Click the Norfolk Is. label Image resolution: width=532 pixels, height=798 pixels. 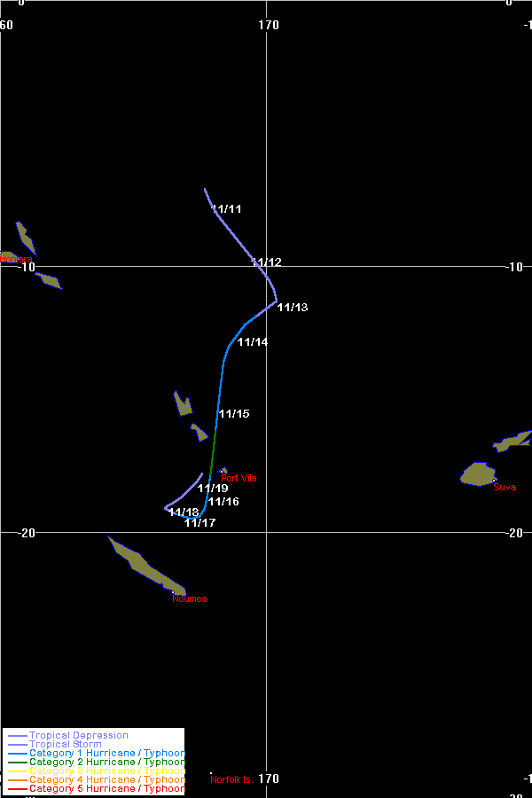(x=231, y=780)
